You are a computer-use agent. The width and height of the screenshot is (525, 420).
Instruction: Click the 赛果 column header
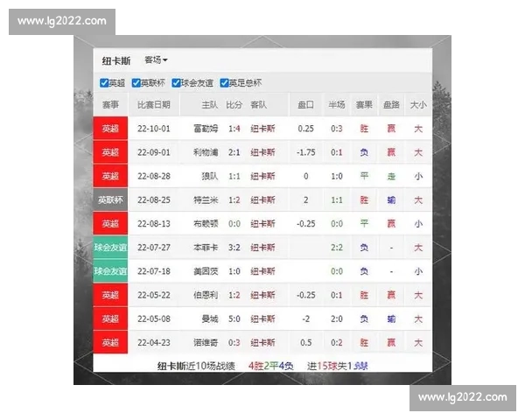(364, 105)
